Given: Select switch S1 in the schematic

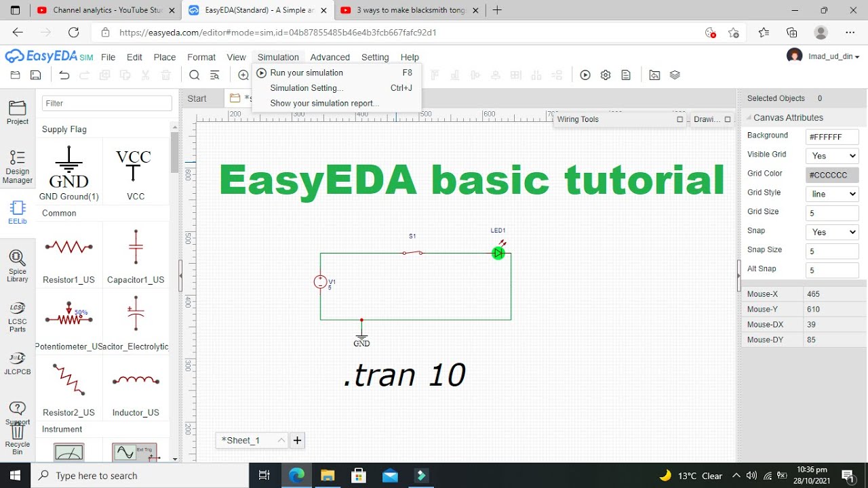Looking at the screenshot, I should click(412, 253).
